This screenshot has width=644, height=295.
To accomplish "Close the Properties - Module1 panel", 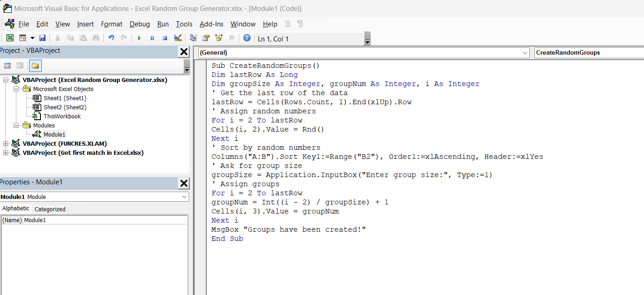I will pyautogui.click(x=184, y=183).
